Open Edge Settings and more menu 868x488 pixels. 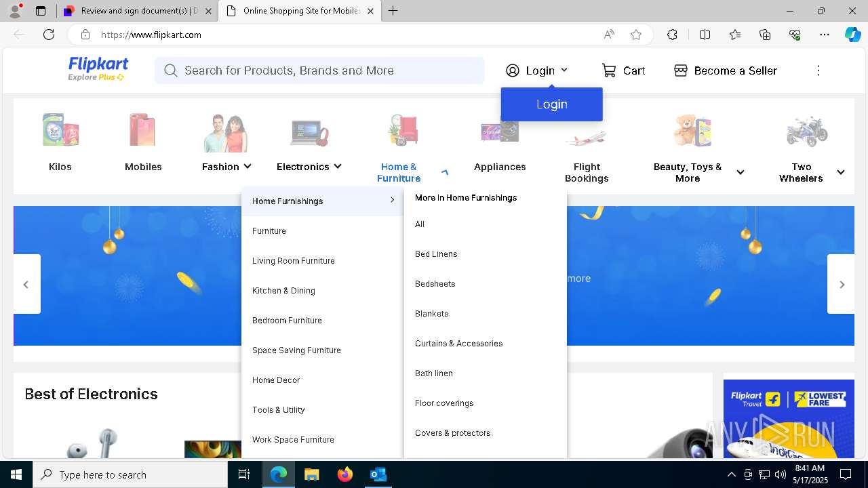[x=825, y=35]
